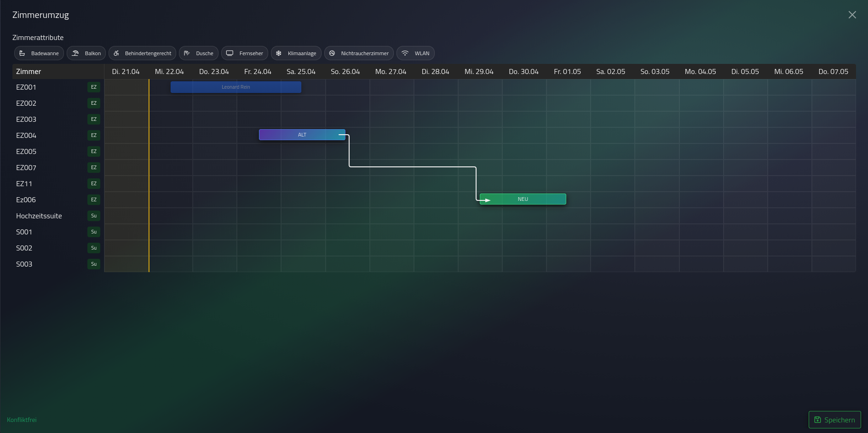This screenshot has width=868, height=433.
Task: Click the EZ badge next to EZ11
Action: (94, 183)
